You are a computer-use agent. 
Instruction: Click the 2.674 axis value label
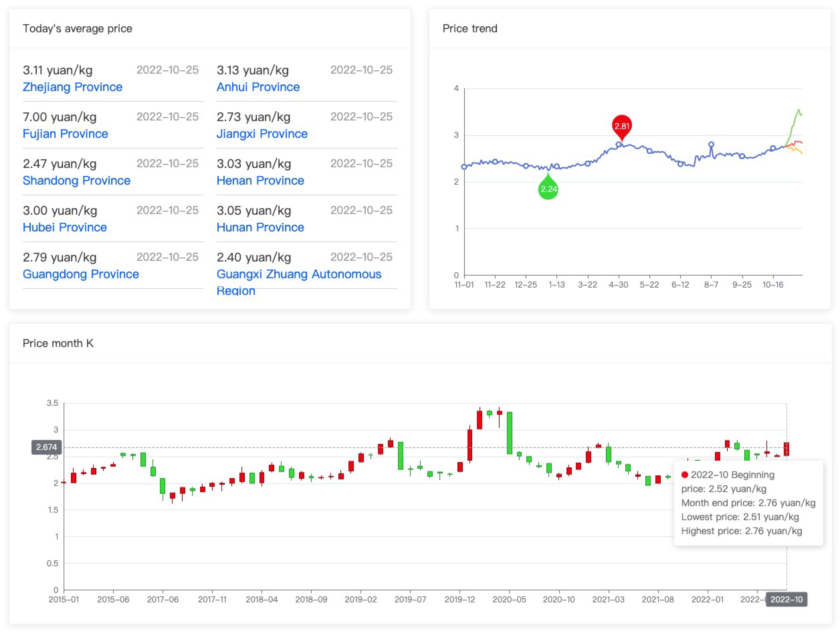(46, 447)
